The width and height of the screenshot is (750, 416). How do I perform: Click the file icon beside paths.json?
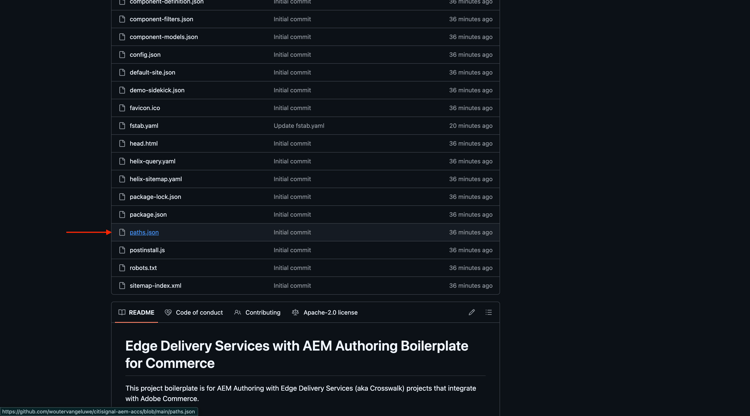coord(122,232)
